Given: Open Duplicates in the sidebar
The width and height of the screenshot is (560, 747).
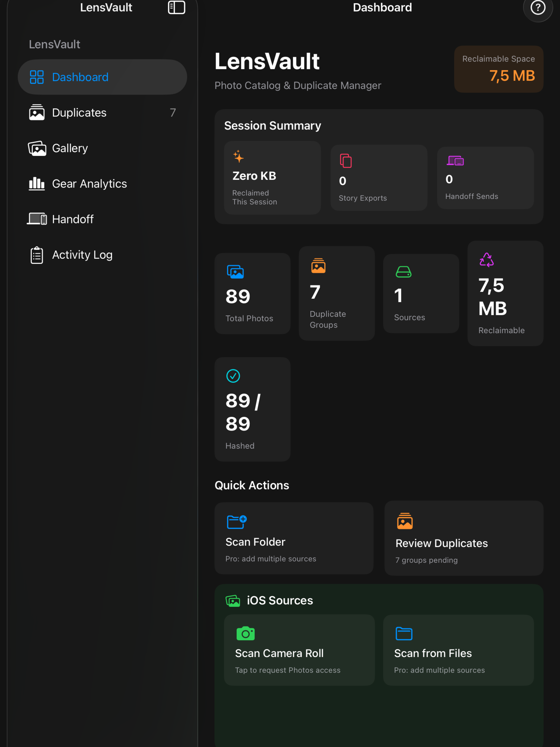Looking at the screenshot, I should [102, 112].
